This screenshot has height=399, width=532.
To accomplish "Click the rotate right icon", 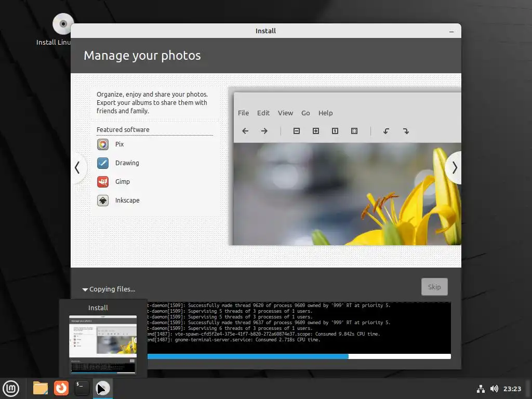I will pyautogui.click(x=406, y=131).
